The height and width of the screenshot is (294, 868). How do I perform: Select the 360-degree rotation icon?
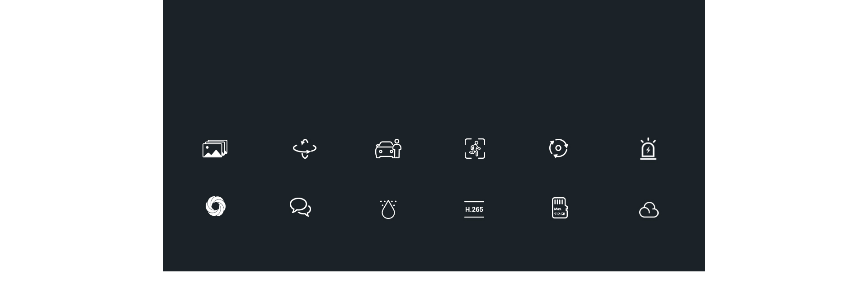click(305, 148)
